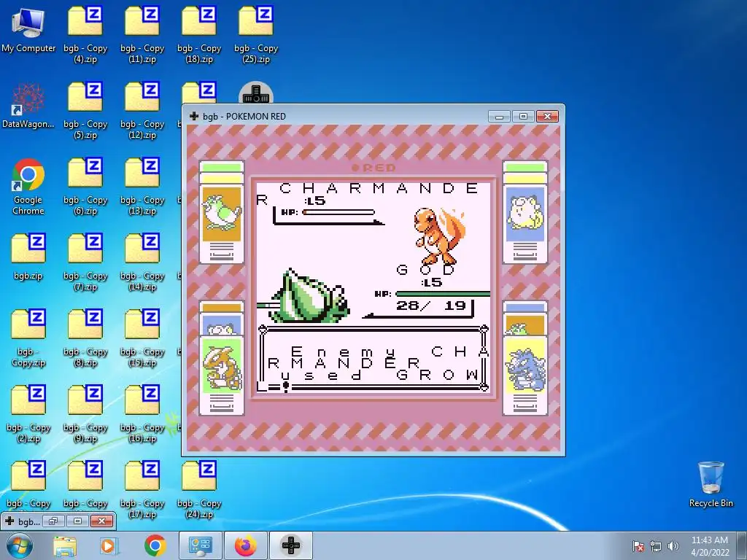Viewport: 747px width, 560px height.
Task: Open the Recycle Bin on the desktop
Action: pos(711,484)
